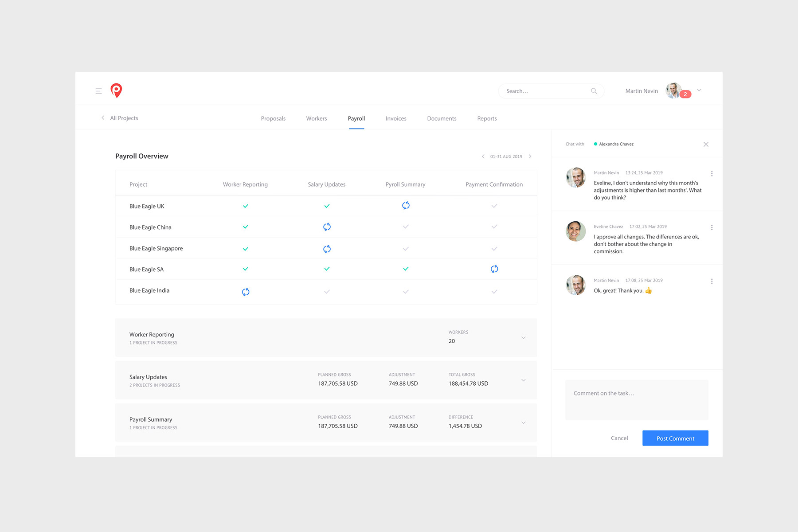Screen dimensions: 798x532
Task: Expand the Worker Reporting section chevron
Action: 524,338
